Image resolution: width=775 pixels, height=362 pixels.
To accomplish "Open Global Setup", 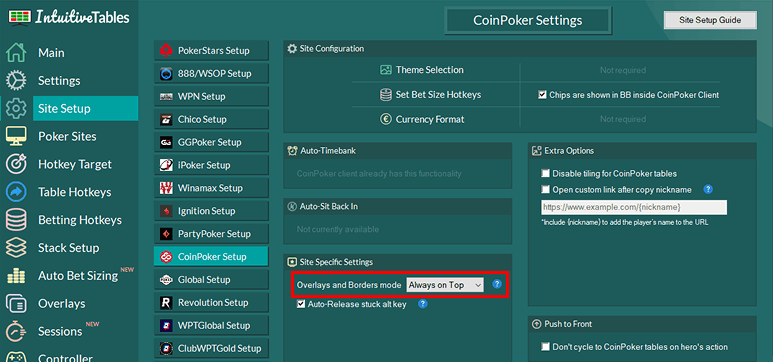I will tap(211, 280).
